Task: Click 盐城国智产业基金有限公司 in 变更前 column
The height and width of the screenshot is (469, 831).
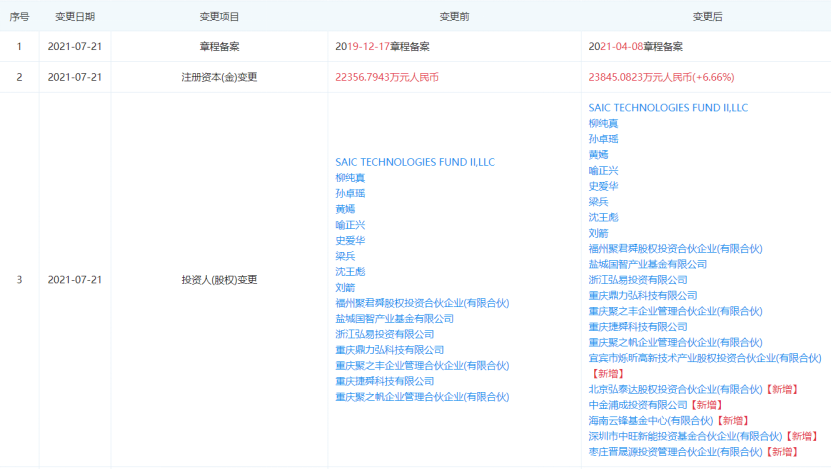Action: pyautogui.click(x=394, y=318)
